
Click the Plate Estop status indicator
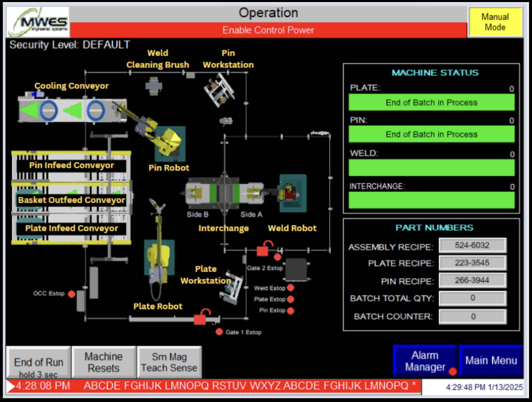[291, 299]
